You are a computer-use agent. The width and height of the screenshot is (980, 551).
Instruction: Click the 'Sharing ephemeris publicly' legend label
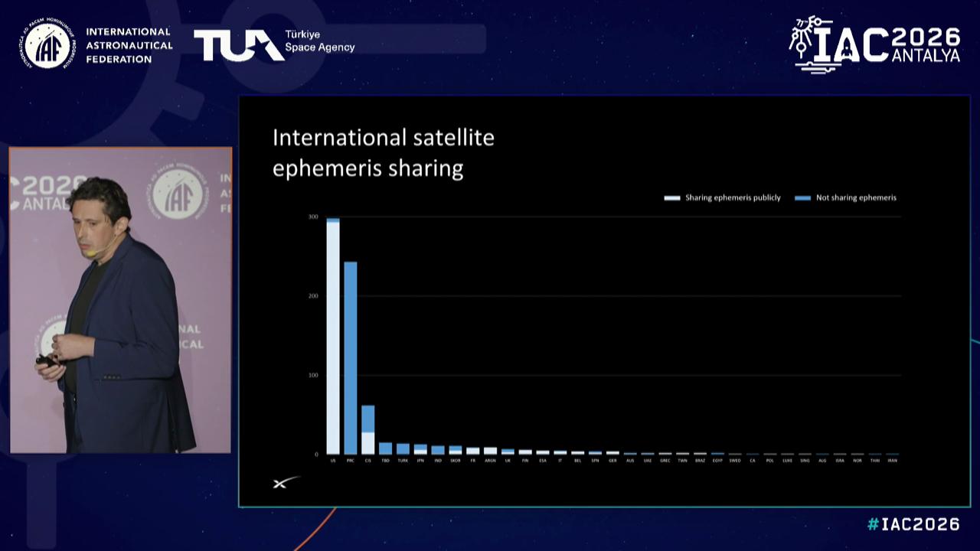[733, 197]
